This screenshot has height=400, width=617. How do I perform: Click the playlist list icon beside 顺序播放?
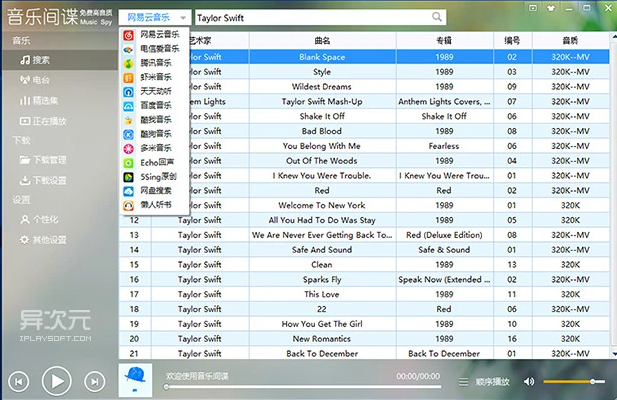464,382
